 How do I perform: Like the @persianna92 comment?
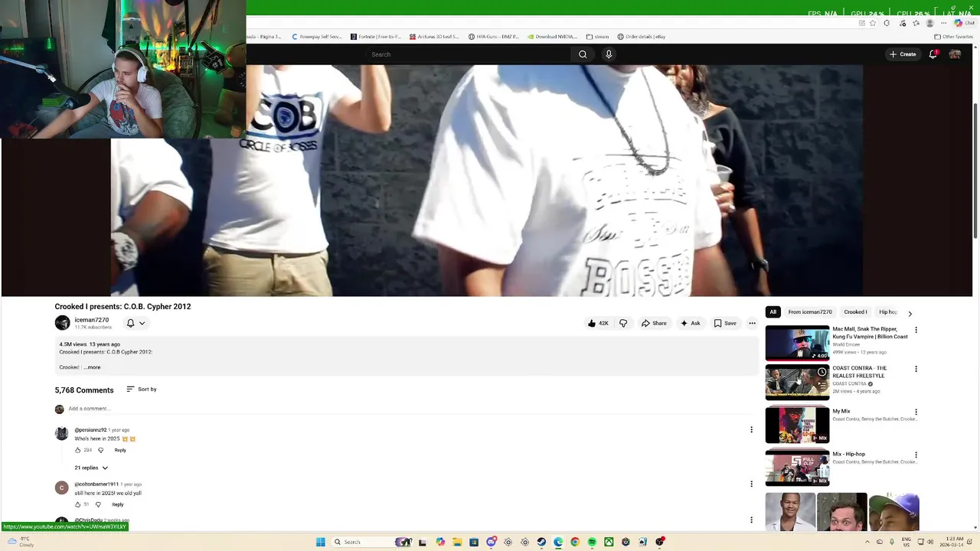click(77, 450)
